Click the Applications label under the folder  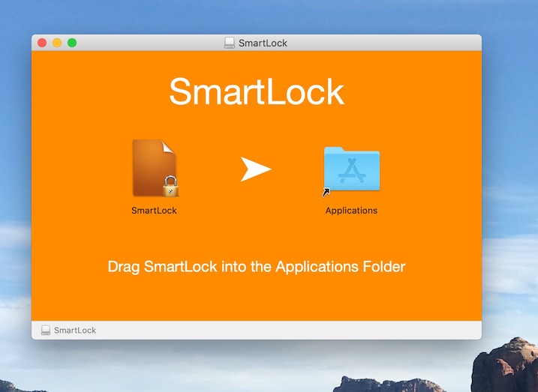point(351,211)
